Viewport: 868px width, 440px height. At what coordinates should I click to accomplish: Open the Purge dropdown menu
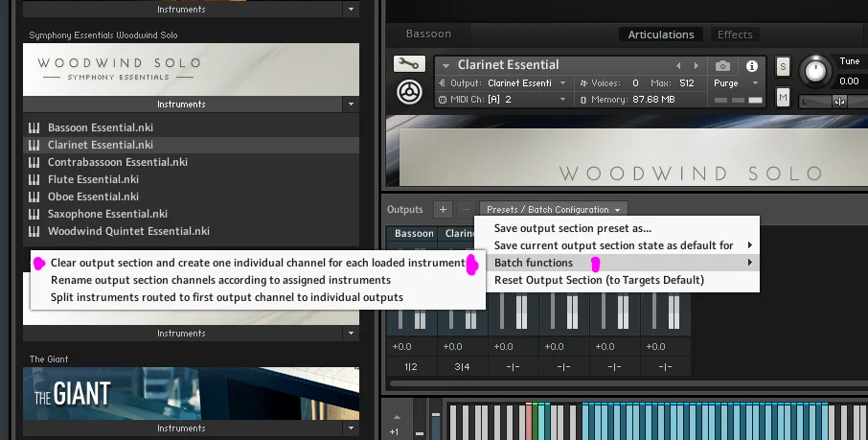coord(737,83)
